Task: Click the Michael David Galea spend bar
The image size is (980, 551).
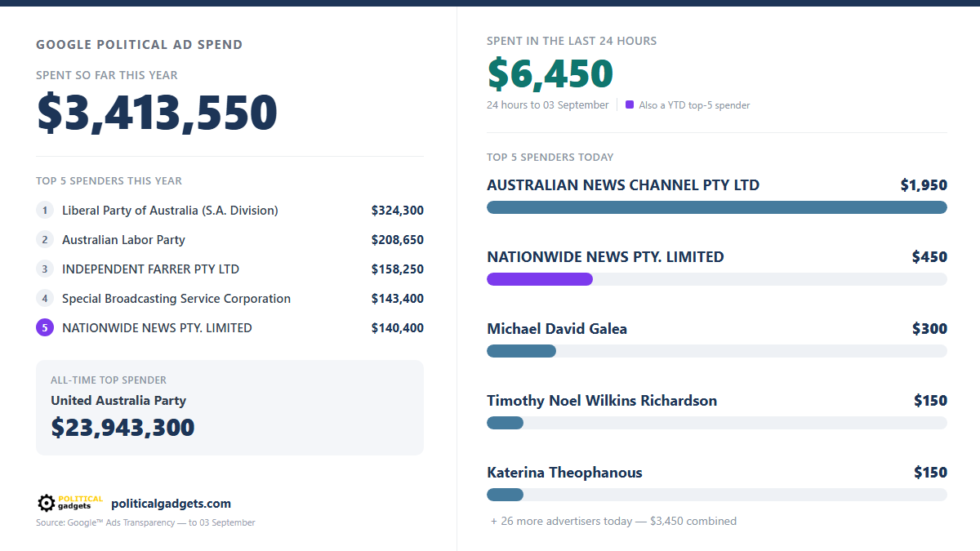Action: pos(521,351)
